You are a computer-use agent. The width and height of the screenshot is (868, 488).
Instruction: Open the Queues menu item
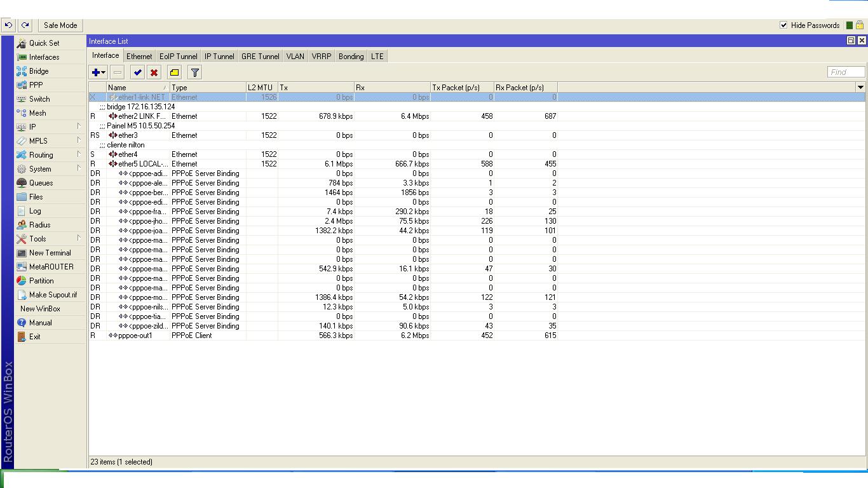tap(41, 183)
